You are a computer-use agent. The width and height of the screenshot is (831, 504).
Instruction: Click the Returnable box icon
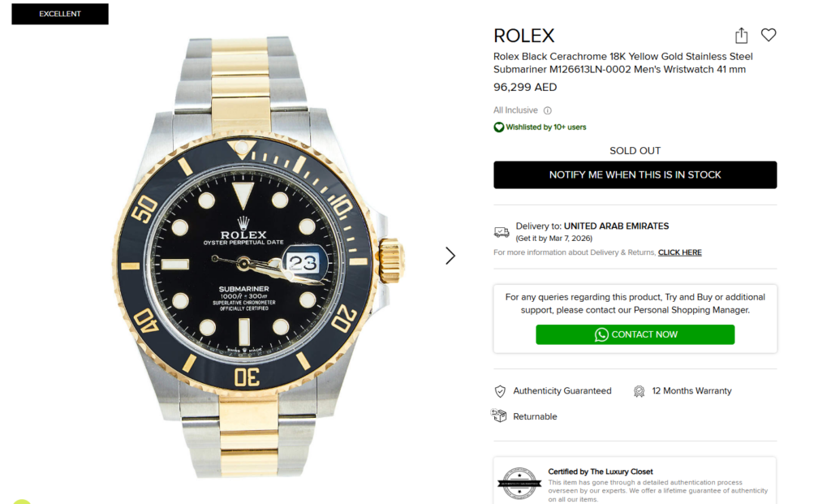(499, 416)
